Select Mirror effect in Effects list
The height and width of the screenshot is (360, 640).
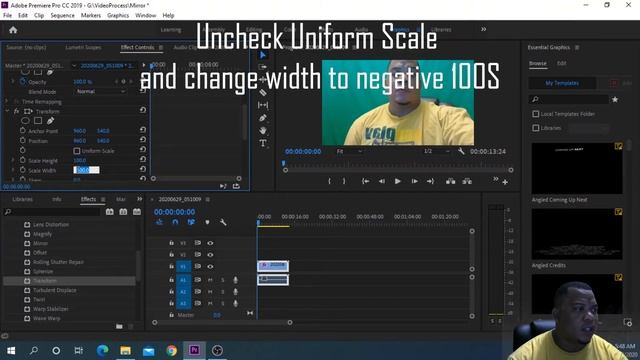40,243
